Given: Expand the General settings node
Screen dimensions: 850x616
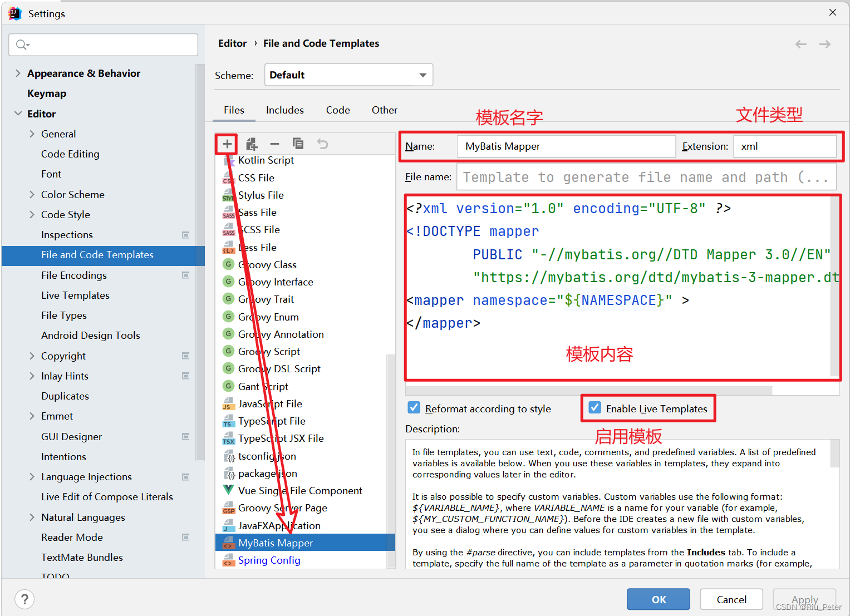Looking at the screenshot, I should 32,134.
